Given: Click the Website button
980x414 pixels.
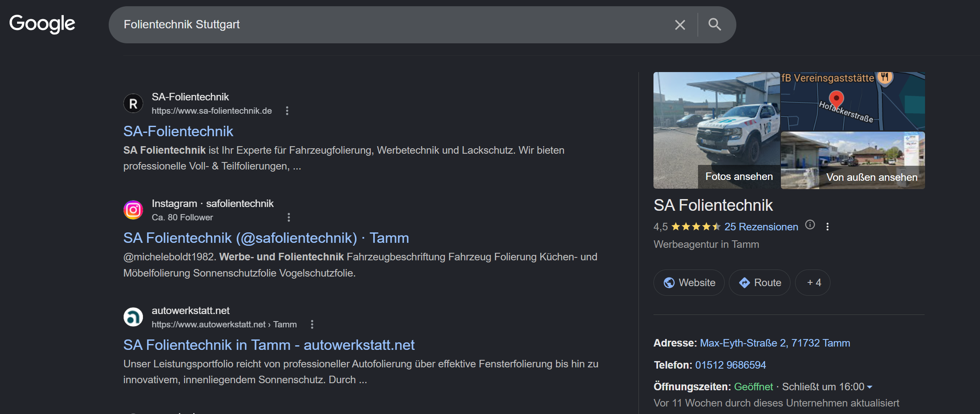Looking at the screenshot, I should pos(689,282).
